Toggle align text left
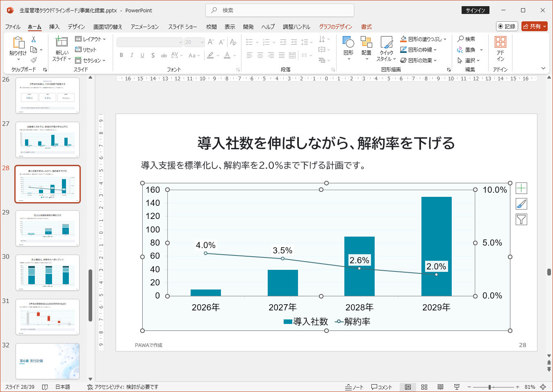The height and width of the screenshot is (392, 553). pos(249,55)
